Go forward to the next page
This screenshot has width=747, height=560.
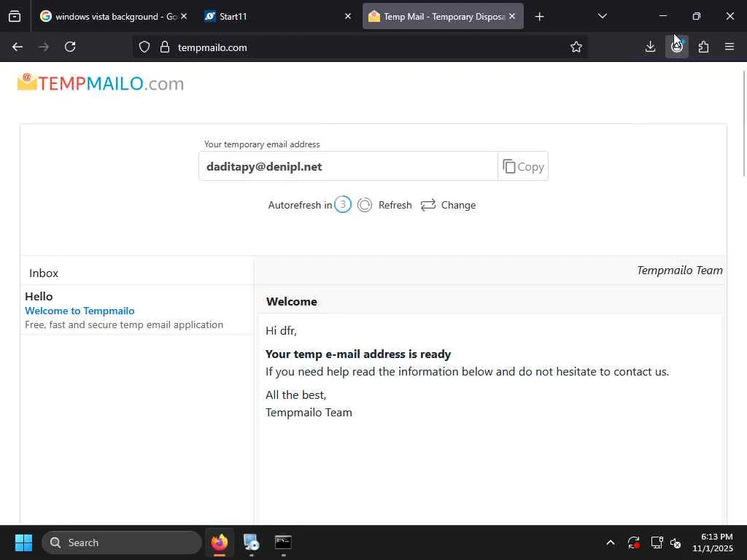click(x=44, y=47)
